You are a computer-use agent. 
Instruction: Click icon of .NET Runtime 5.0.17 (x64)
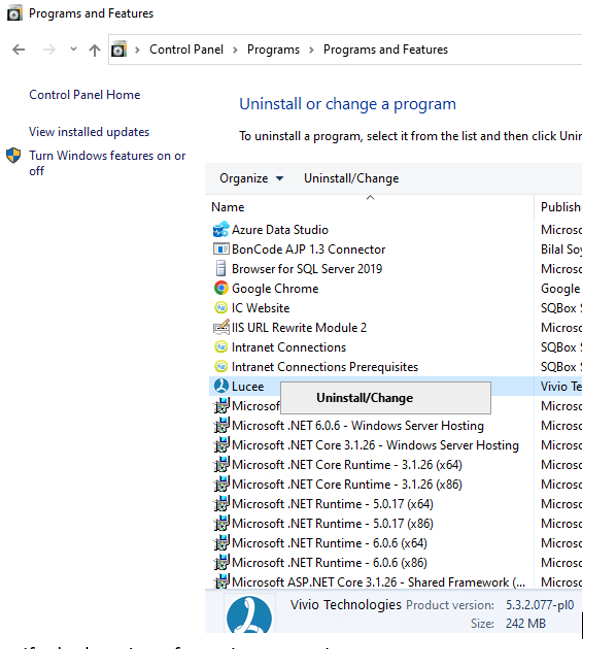[x=221, y=504]
